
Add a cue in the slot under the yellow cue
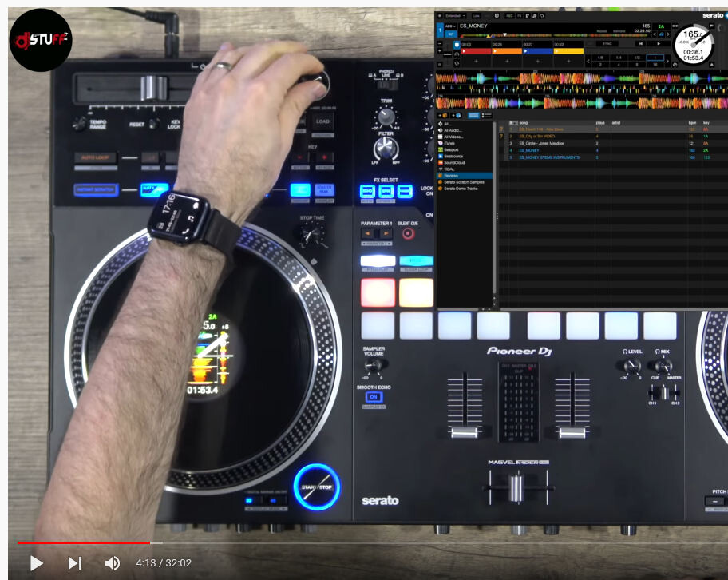coord(568,61)
